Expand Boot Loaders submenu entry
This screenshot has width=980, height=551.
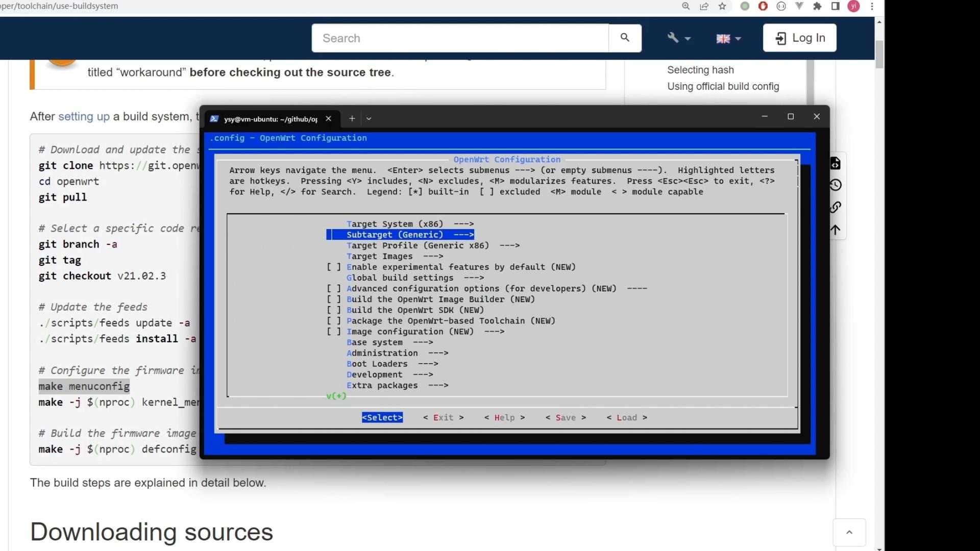pyautogui.click(x=392, y=364)
